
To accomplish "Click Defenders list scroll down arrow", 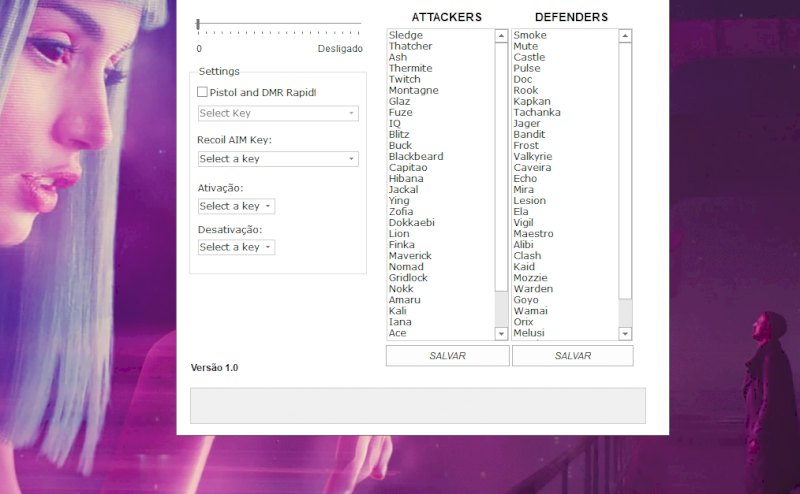I will 626,334.
